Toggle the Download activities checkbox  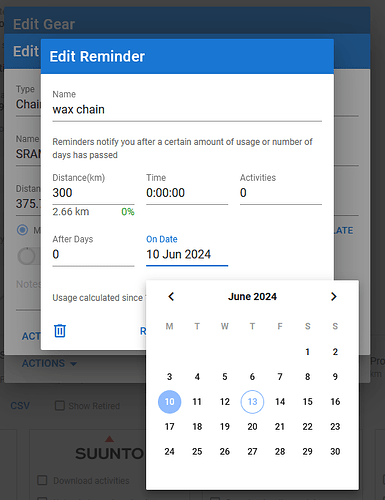pos(42,480)
